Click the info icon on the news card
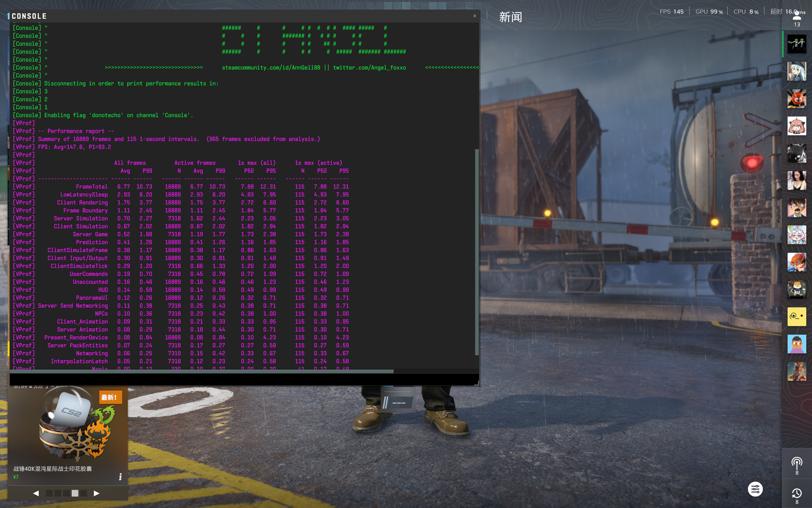 [x=121, y=477]
